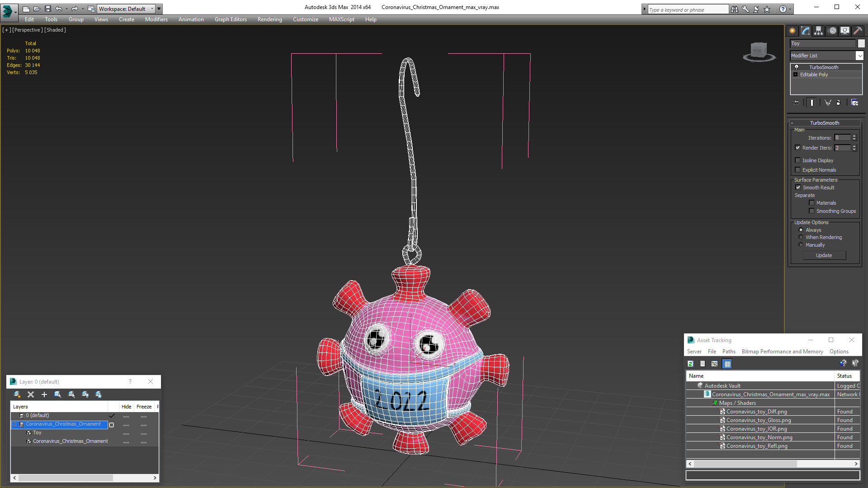Expand the Editable Poly stack entry
This screenshot has height=488, width=868.
tap(796, 75)
